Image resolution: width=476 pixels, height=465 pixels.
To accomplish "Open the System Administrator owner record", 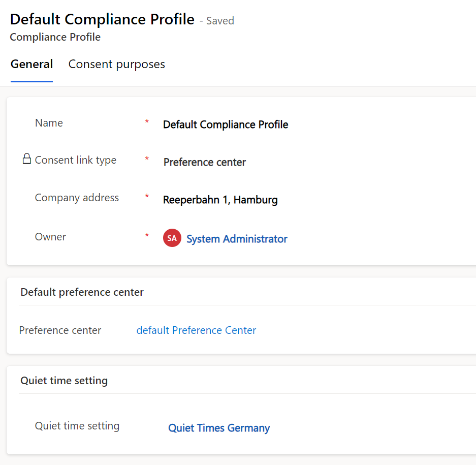I will [x=237, y=238].
